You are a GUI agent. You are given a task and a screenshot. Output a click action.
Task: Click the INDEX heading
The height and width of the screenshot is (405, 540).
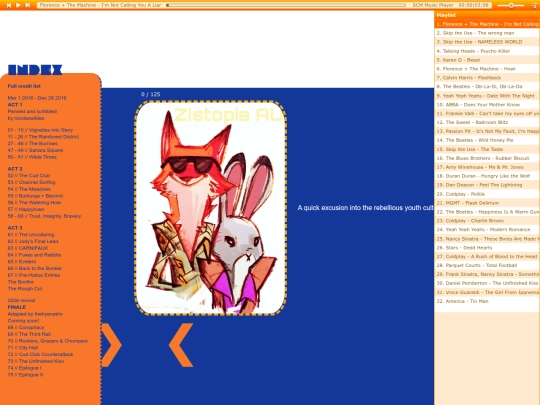point(35,70)
